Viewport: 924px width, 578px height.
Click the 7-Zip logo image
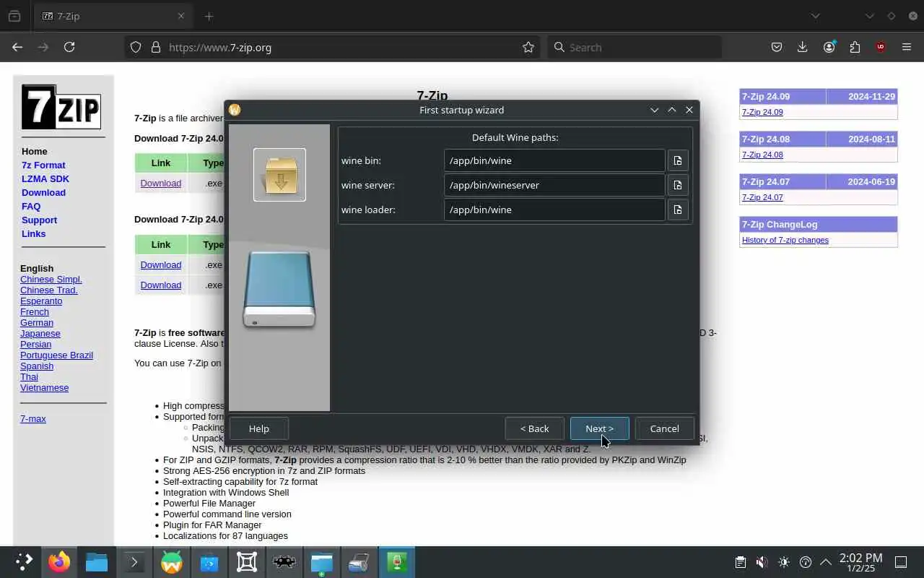[61, 107]
